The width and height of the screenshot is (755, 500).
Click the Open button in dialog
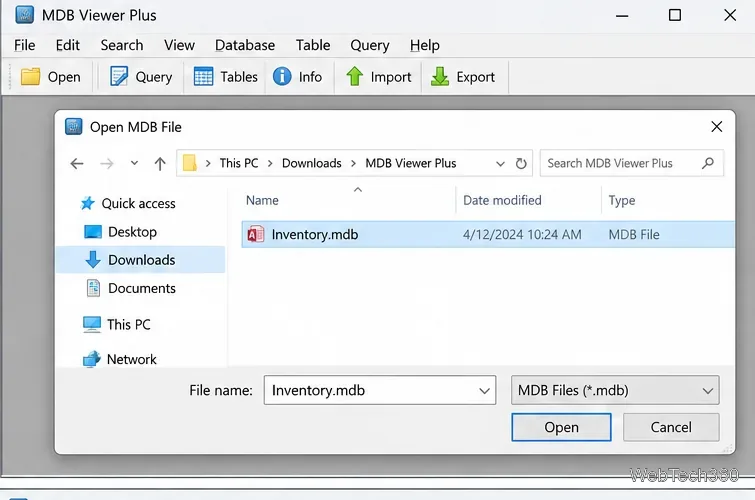click(x=561, y=427)
